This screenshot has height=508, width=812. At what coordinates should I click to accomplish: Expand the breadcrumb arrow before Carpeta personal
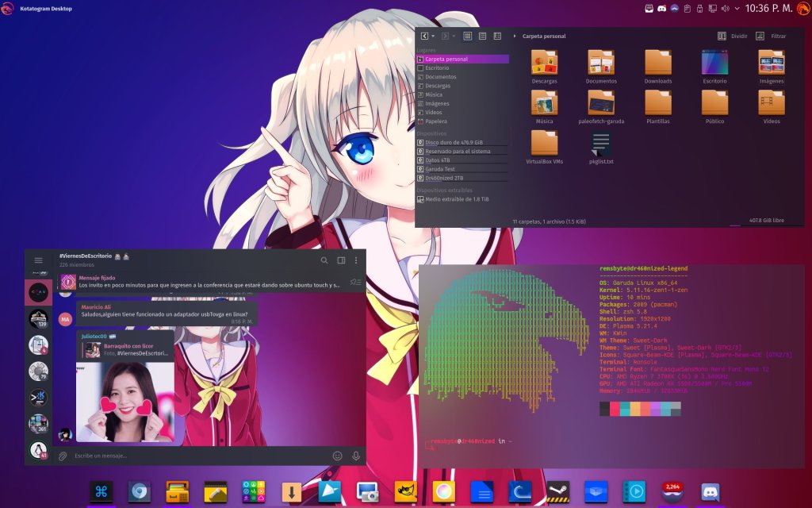click(515, 36)
